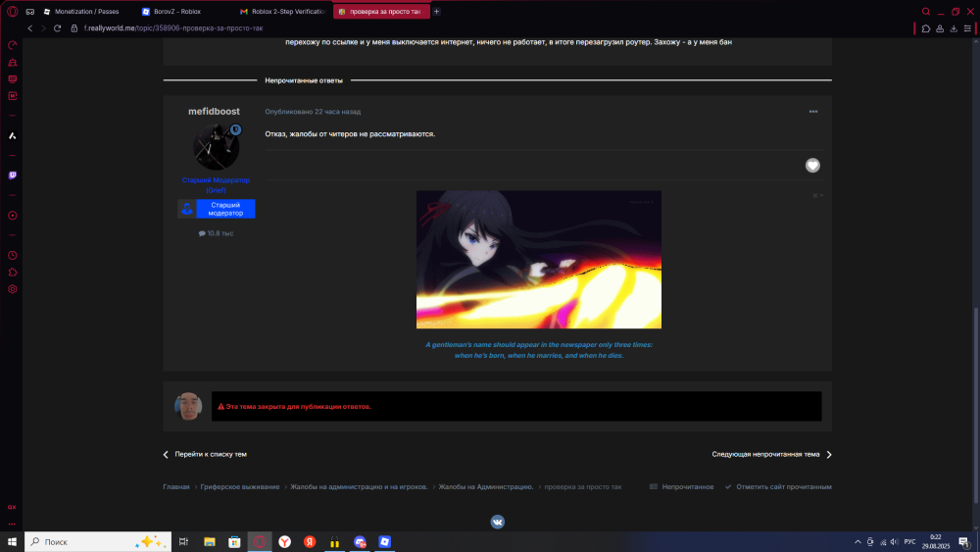Click the Старший Модератор (Grief) group link

tap(216, 185)
